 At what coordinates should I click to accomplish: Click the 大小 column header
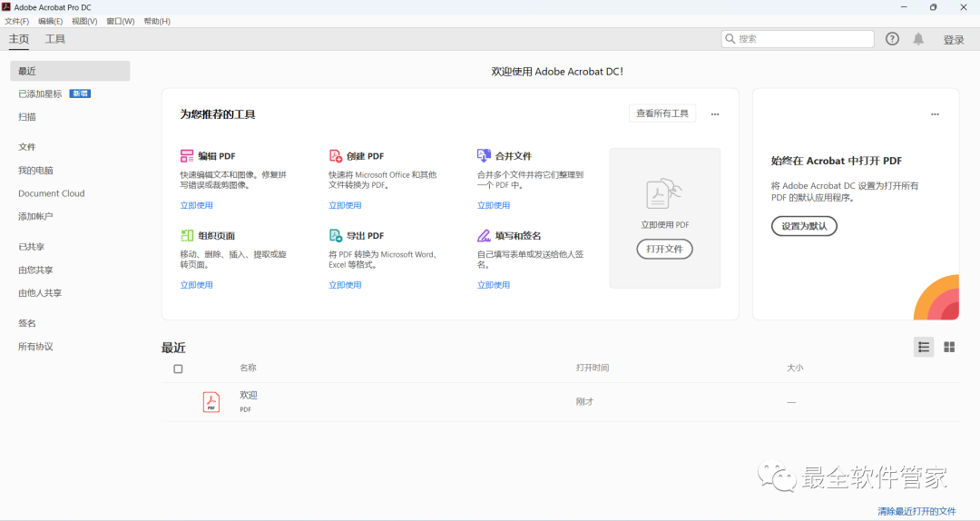click(x=795, y=368)
